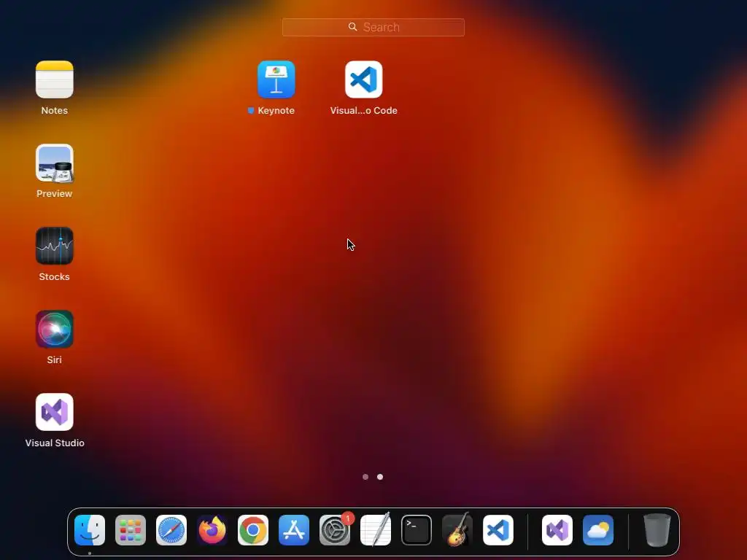Image resolution: width=747 pixels, height=560 pixels.
Task: Open the Trash in the Dock
Action: 657,530
